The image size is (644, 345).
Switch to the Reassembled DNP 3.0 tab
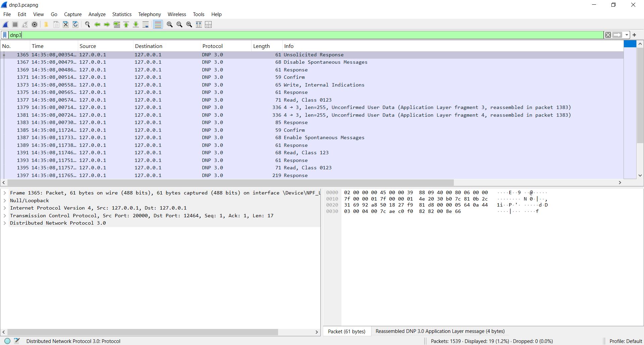440,331
